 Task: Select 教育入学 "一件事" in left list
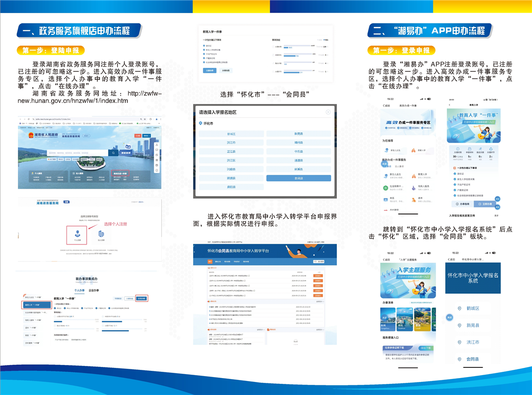(37, 305)
